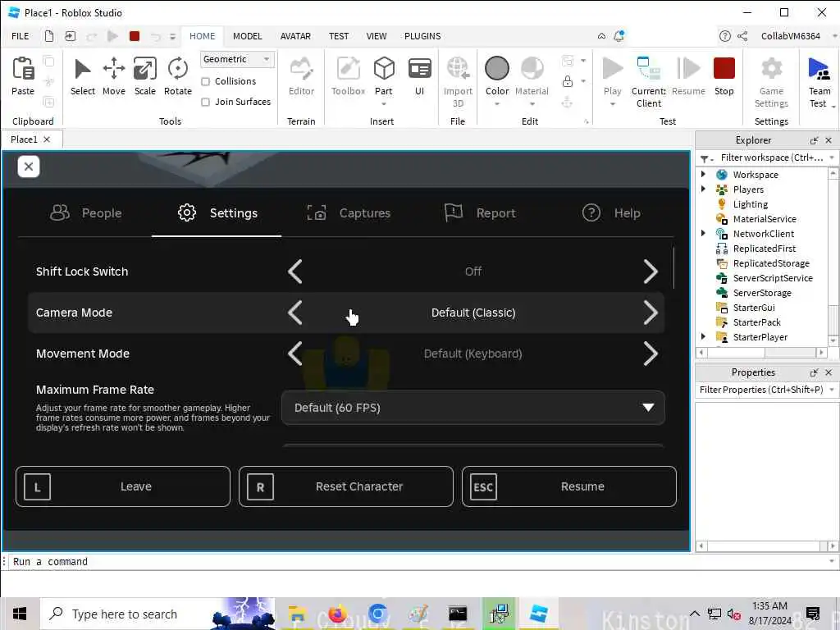Open the Filter Properties dropdown arrow
Screen dimensions: 840x630
tap(832, 390)
